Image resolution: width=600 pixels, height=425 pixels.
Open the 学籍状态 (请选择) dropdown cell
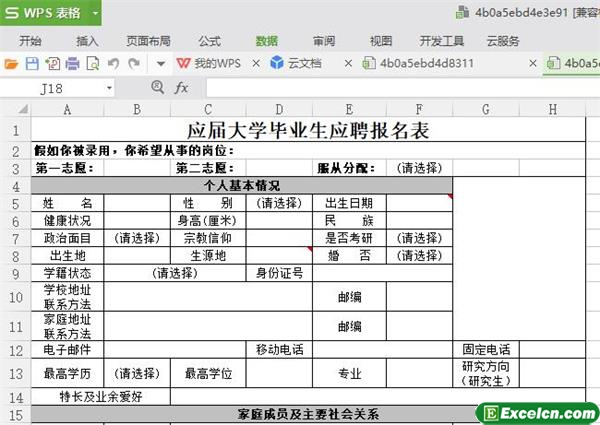174,273
